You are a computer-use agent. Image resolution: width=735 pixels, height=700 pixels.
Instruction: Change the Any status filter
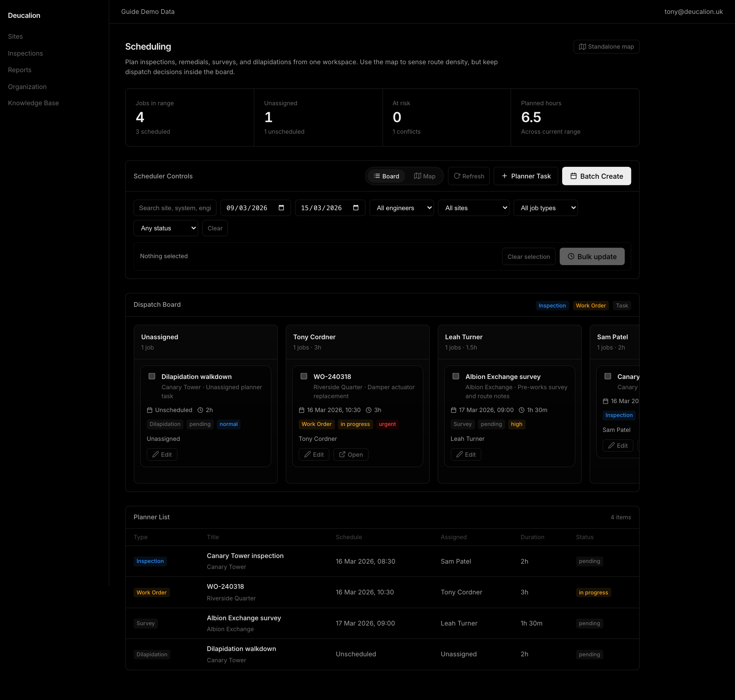point(165,228)
